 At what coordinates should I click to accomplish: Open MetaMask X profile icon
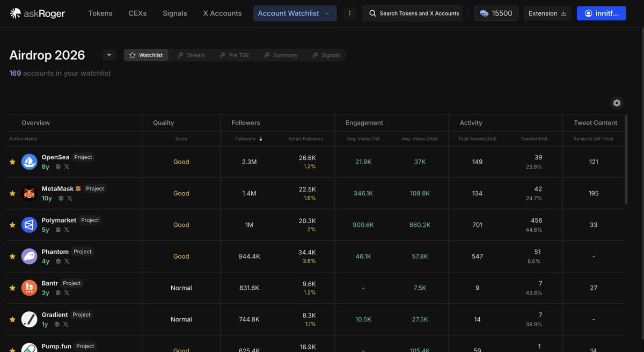tap(70, 199)
